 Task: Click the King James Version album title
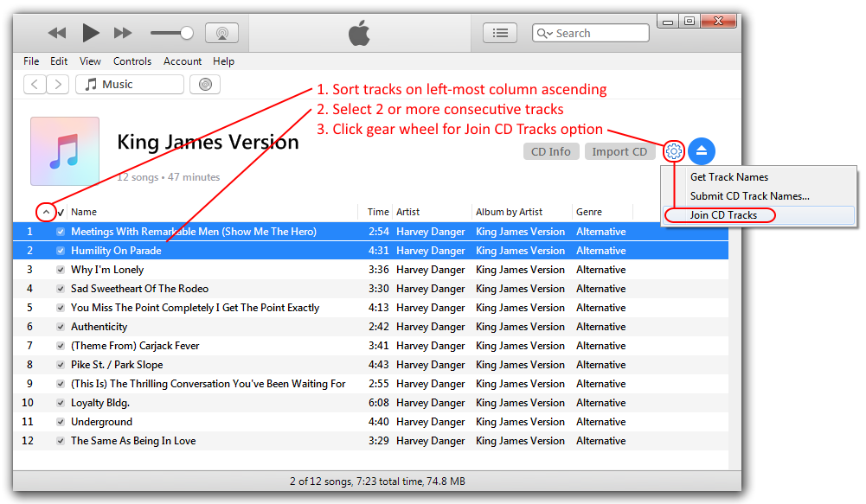coord(208,142)
